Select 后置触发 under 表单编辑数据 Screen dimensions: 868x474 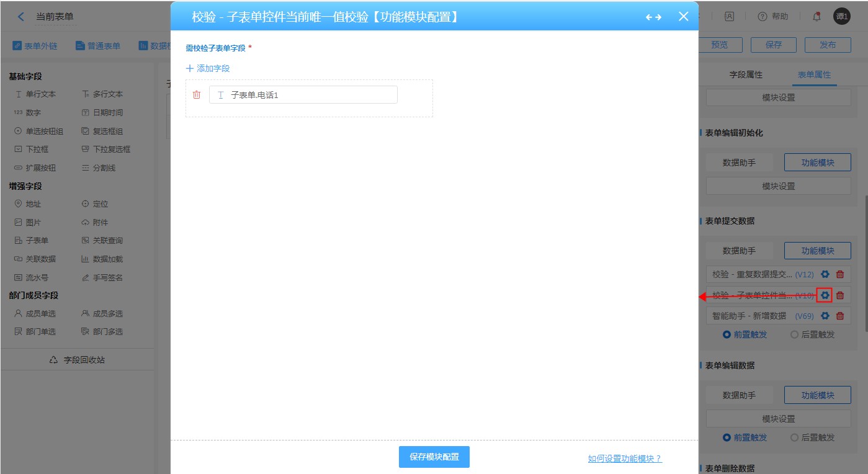pos(813,437)
